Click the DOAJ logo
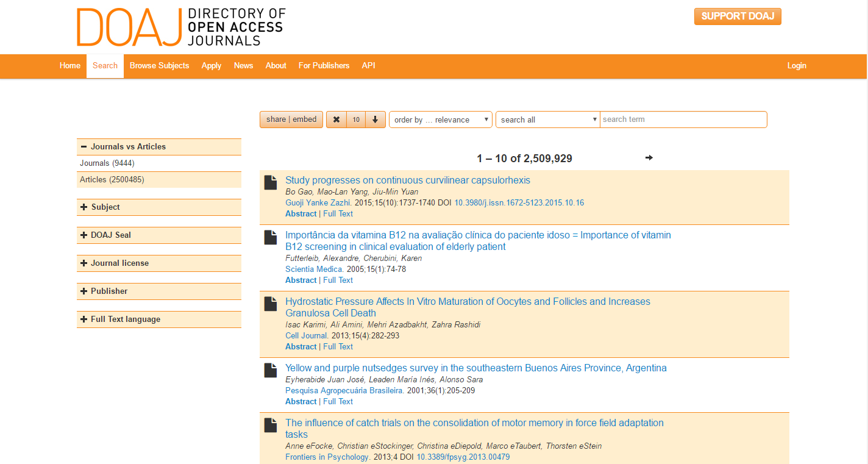Viewport: 868px width, 464px height. (181, 27)
